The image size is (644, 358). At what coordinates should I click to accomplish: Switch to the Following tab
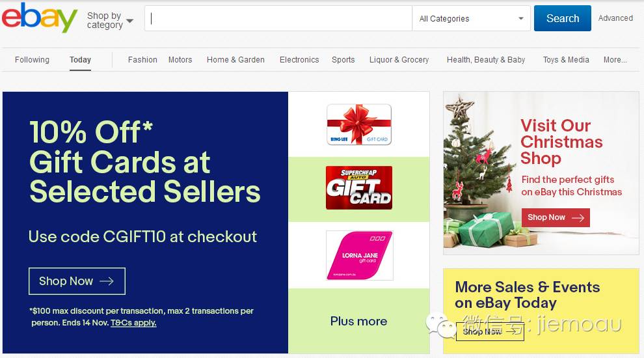pyautogui.click(x=32, y=60)
